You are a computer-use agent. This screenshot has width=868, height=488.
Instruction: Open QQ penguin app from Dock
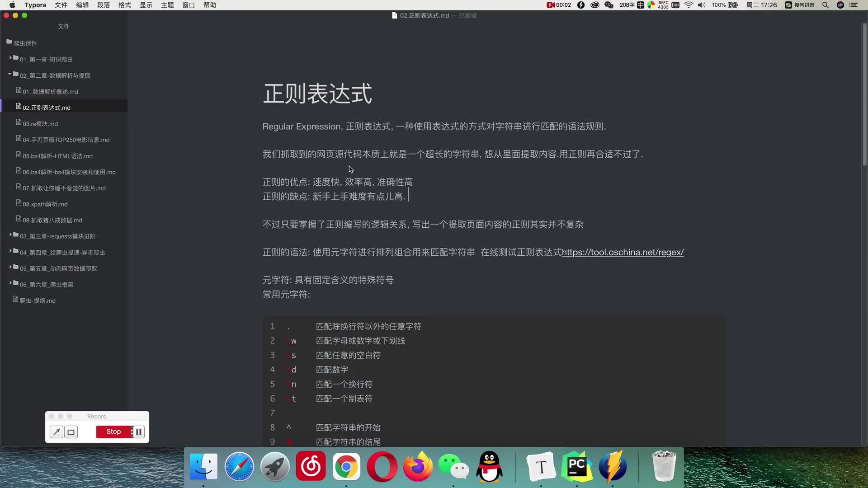(489, 466)
